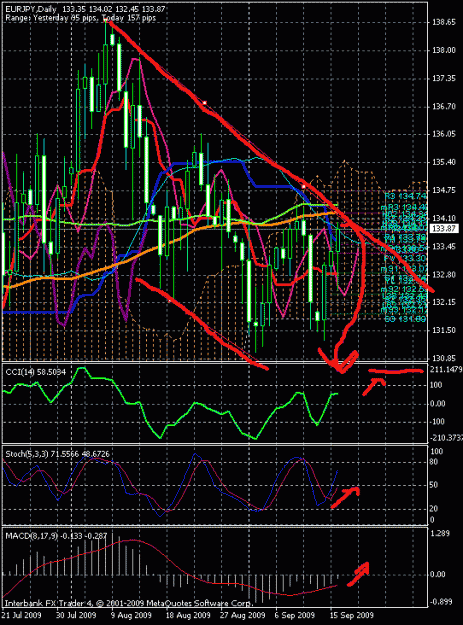Select the 134.75 price axis label
The height and width of the screenshot is (625, 463).
443,191
